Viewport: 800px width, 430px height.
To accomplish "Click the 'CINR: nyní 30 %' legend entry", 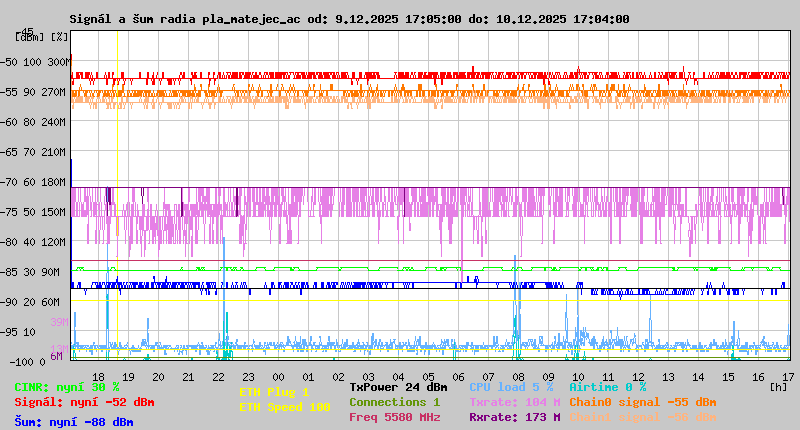I will pos(67,388).
